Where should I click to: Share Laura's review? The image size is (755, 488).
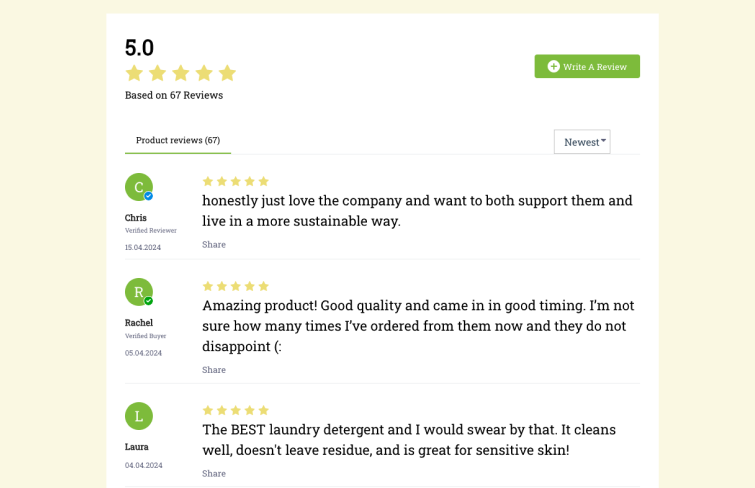[214, 474]
